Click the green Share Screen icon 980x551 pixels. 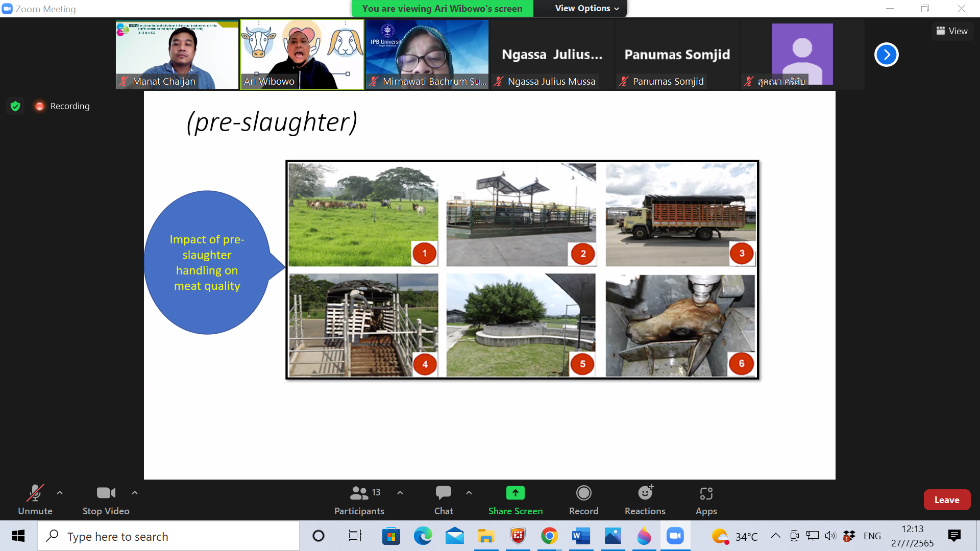[515, 493]
